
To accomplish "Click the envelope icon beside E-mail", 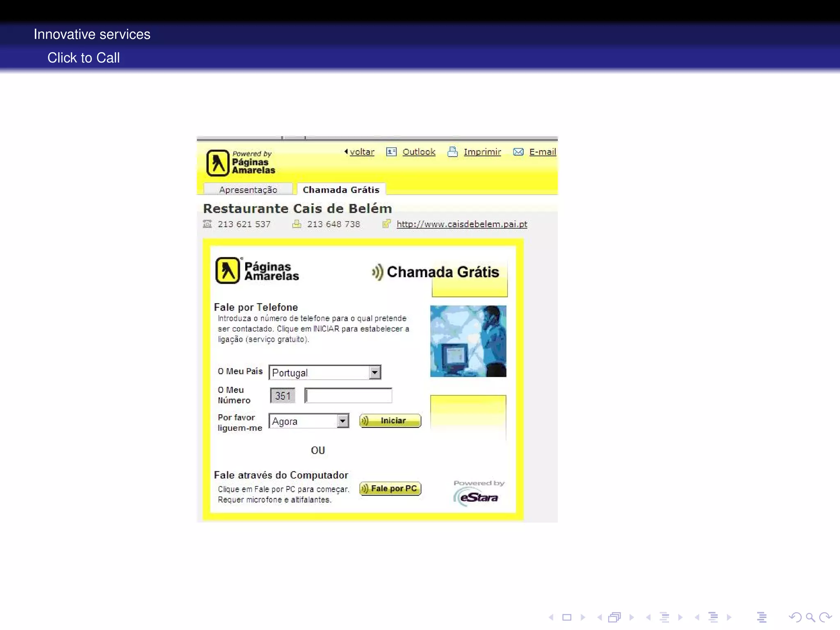I will pyautogui.click(x=518, y=152).
